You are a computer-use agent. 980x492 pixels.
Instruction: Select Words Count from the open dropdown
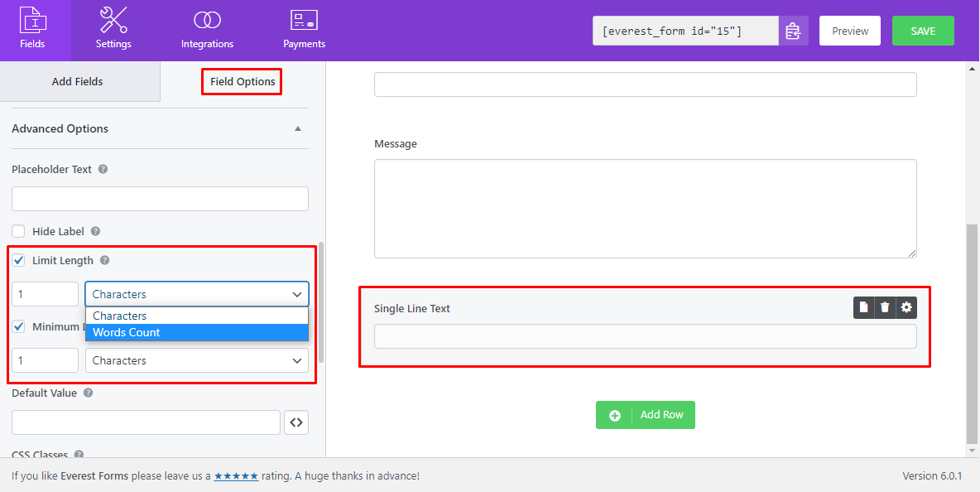click(126, 332)
